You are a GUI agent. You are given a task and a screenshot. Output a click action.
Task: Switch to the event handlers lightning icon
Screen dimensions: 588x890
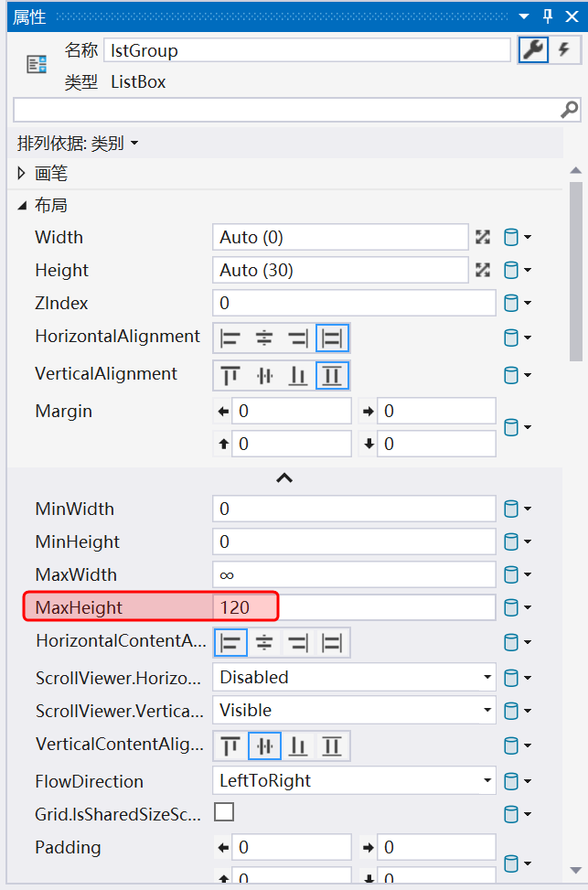click(x=564, y=50)
